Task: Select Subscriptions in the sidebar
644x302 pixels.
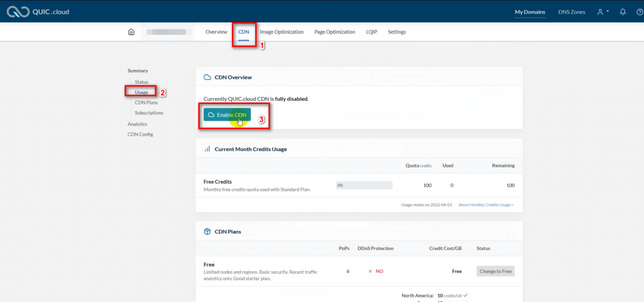Action: coord(148,113)
